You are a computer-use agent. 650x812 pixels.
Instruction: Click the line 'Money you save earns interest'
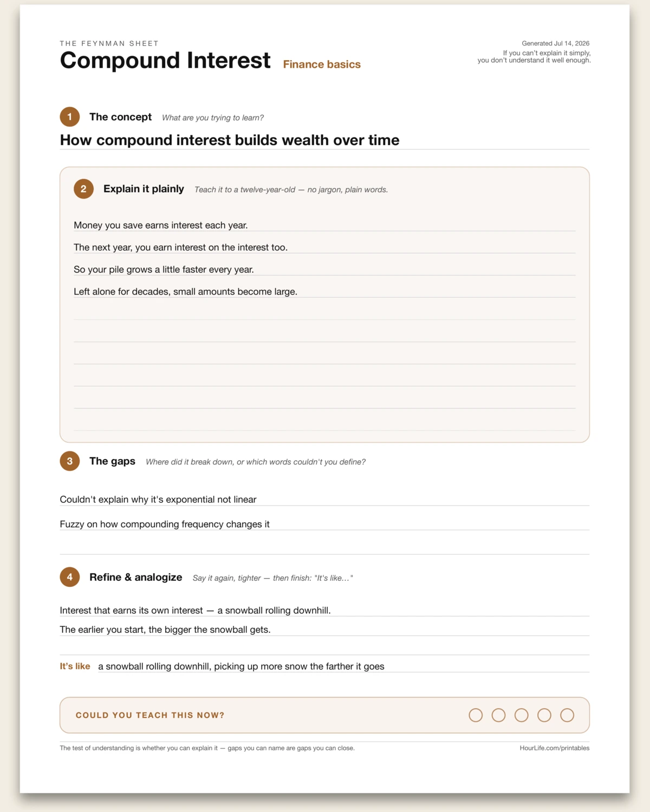(x=324, y=225)
